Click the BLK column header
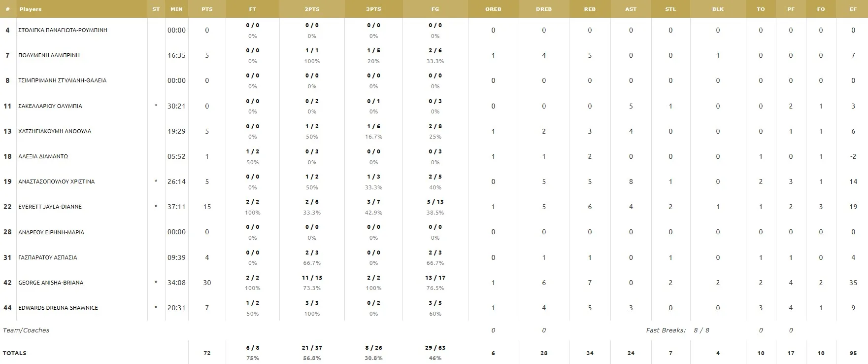 click(718, 9)
